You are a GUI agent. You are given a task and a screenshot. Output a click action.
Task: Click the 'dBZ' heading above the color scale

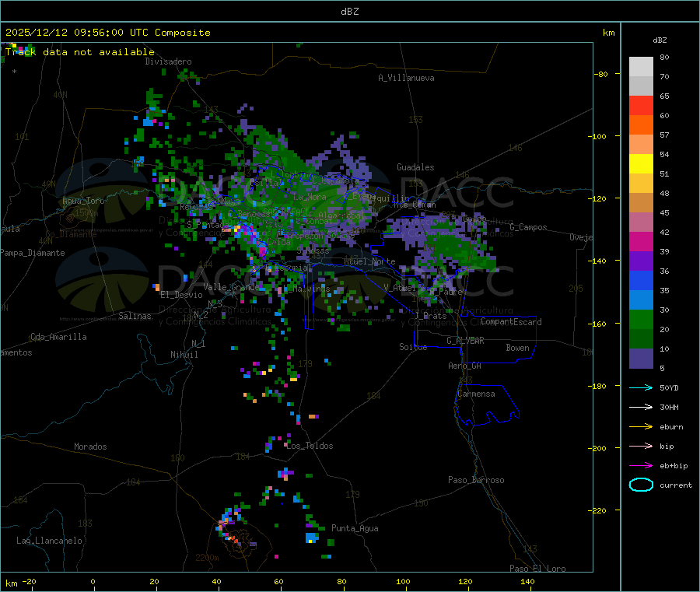pos(660,40)
